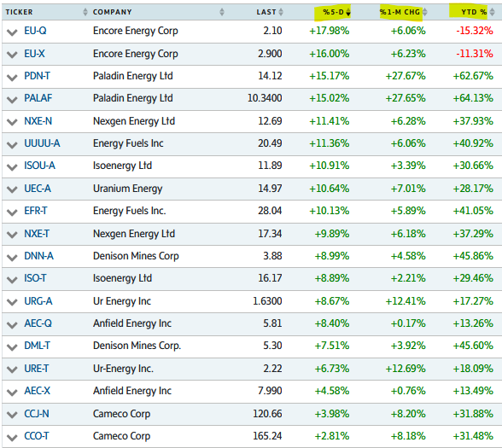Sort by Last price column arrows
The image size is (502, 448).
(x=281, y=12)
